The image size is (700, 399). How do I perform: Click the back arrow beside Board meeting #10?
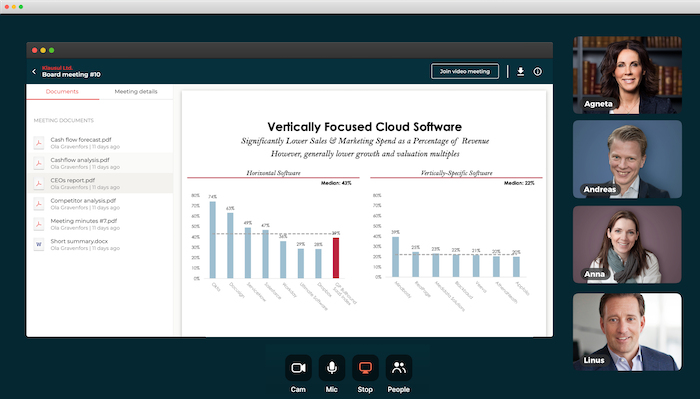click(34, 71)
